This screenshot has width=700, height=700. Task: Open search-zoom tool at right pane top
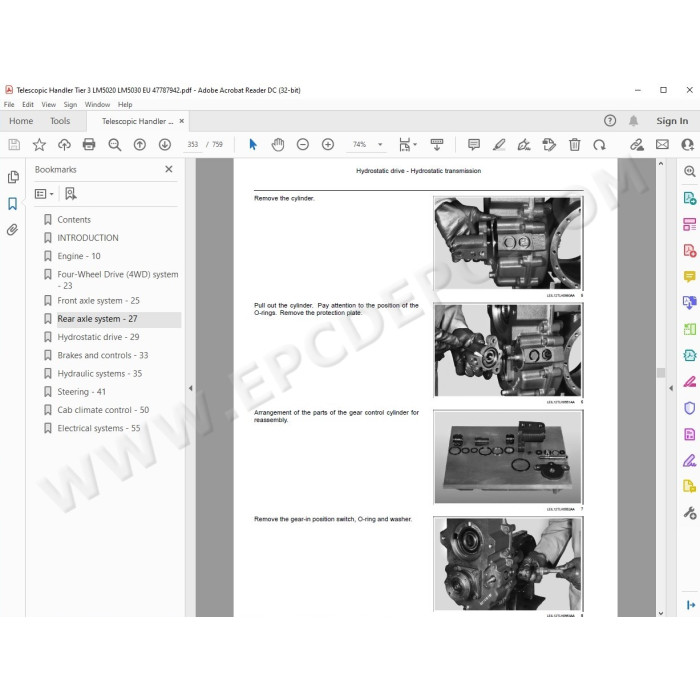click(x=690, y=171)
